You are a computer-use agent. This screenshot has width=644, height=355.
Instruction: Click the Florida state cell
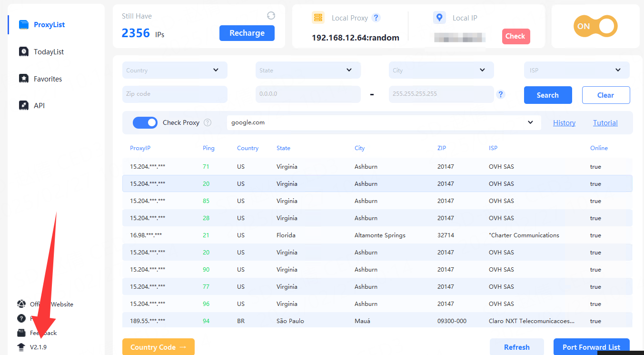click(286, 235)
